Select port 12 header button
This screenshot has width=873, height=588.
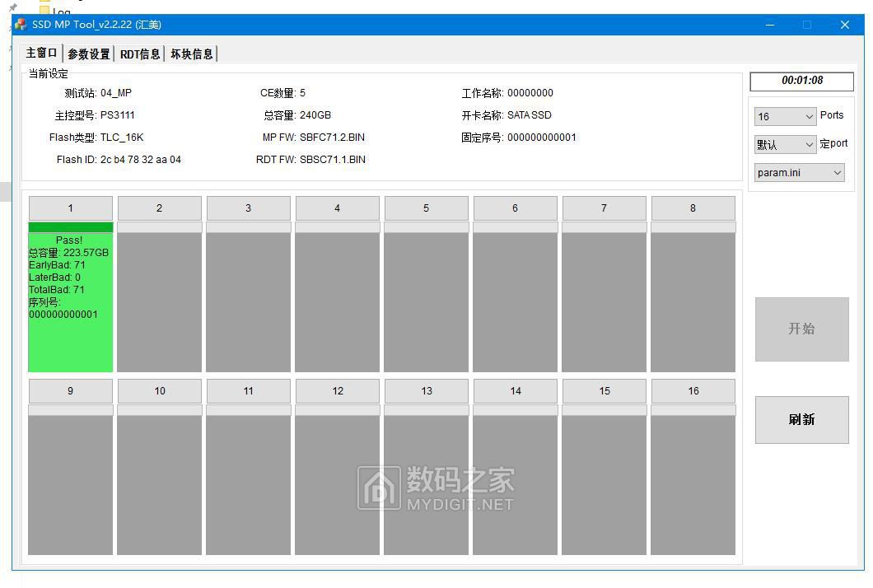[338, 391]
